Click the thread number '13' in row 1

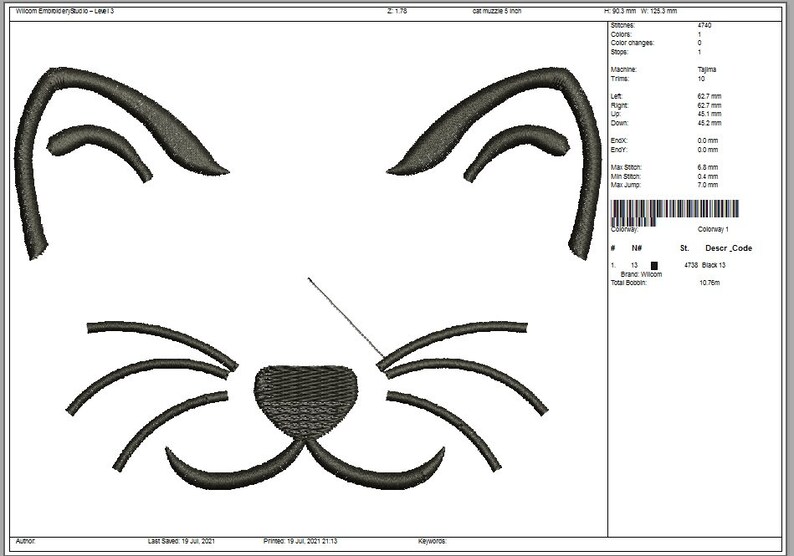(634, 265)
